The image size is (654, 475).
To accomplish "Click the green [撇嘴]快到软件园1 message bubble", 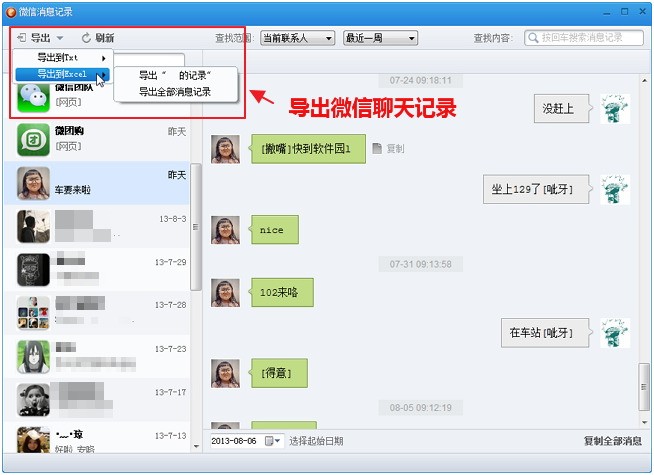I will click(x=308, y=149).
